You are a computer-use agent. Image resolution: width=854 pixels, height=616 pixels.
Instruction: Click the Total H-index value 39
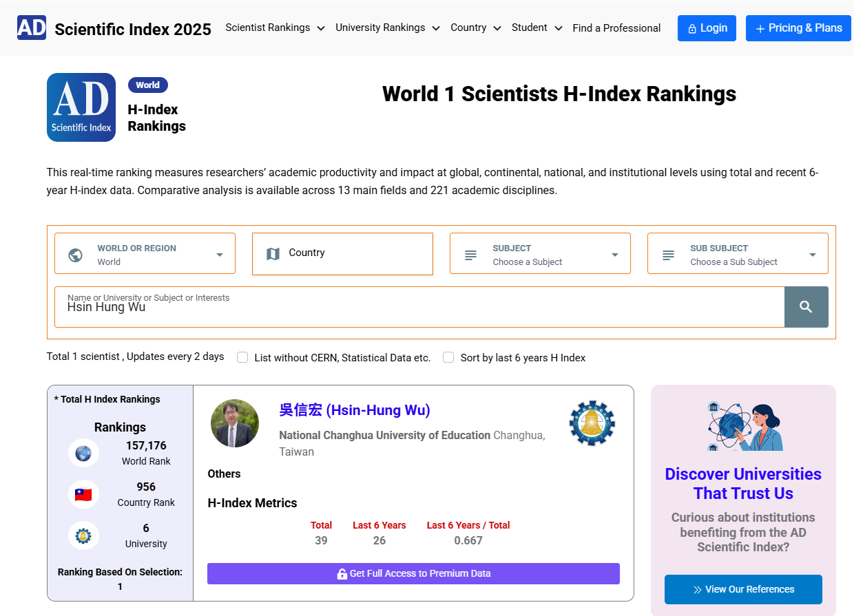coord(321,540)
